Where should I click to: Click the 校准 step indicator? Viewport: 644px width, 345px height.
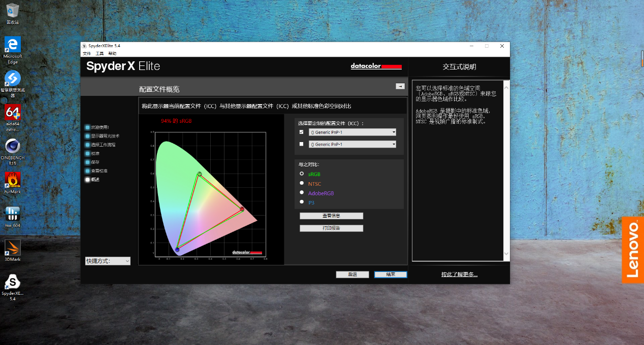[92, 153]
